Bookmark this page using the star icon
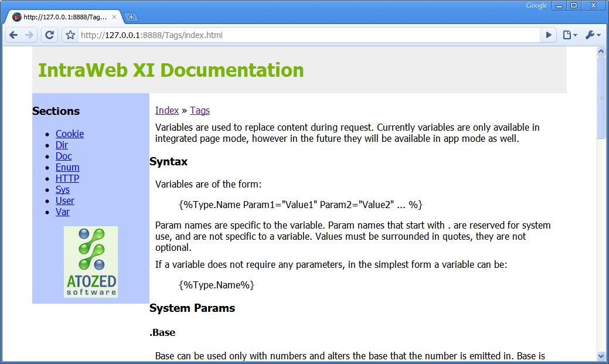This screenshot has height=364, width=609. [70, 35]
